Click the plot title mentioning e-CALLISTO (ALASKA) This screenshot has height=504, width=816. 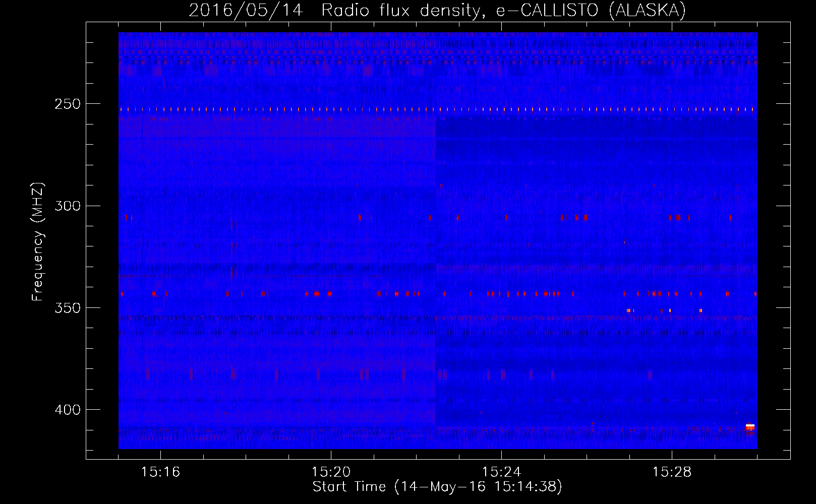(x=437, y=10)
